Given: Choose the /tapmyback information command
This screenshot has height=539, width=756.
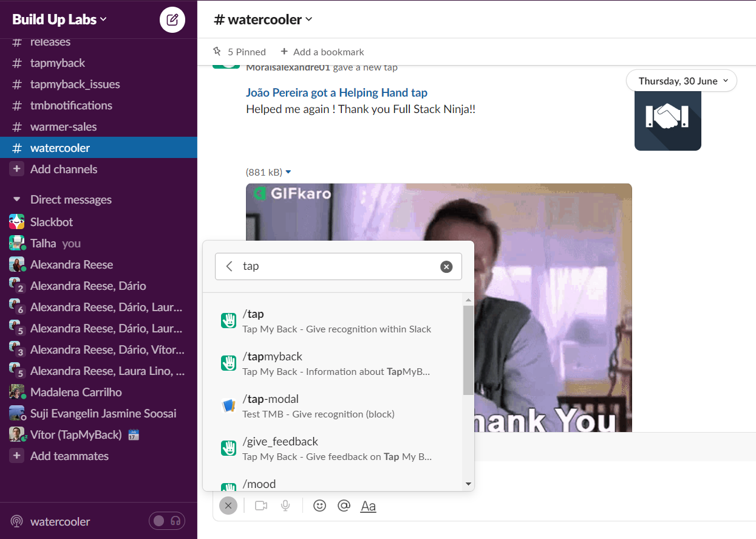Looking at the screenshot, I should (332, 363).
